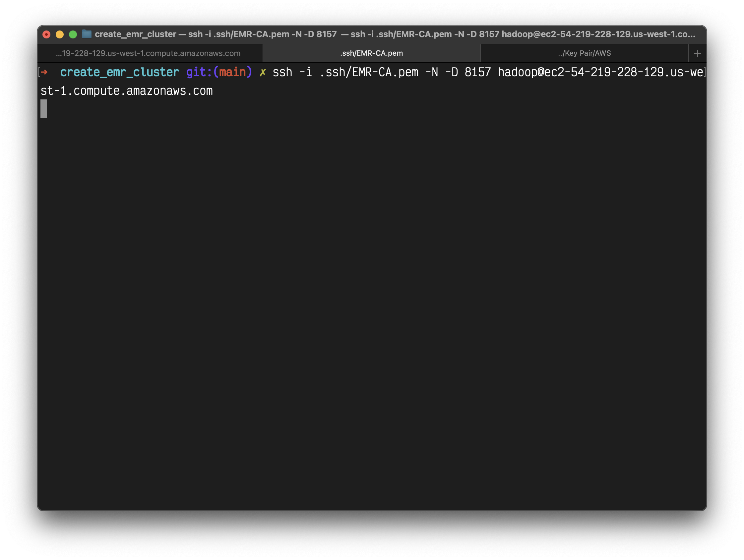The height and width of the screenshot is (560, 744).
Task: Click the .ssh/EMR-CA.pem path in the command
Action: (369, 72)
